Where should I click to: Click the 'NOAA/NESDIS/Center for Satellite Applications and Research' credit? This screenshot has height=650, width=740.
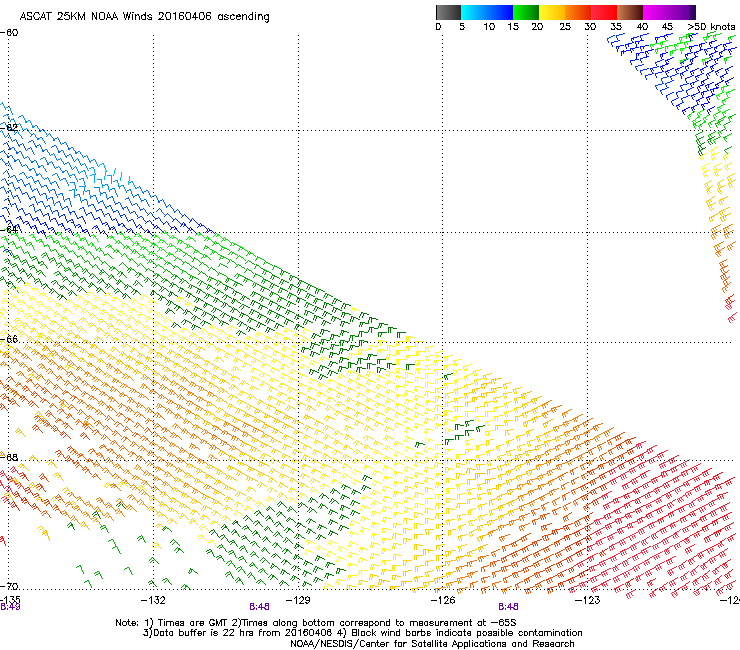click(x=432, y=644)
